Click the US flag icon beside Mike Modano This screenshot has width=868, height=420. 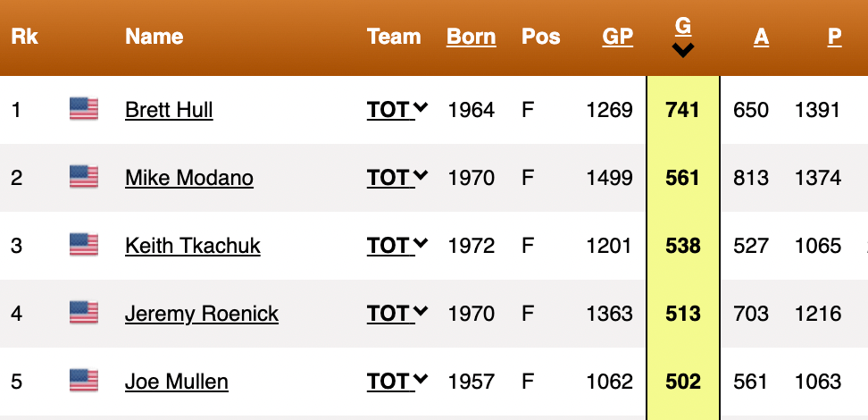pos(83,177)
